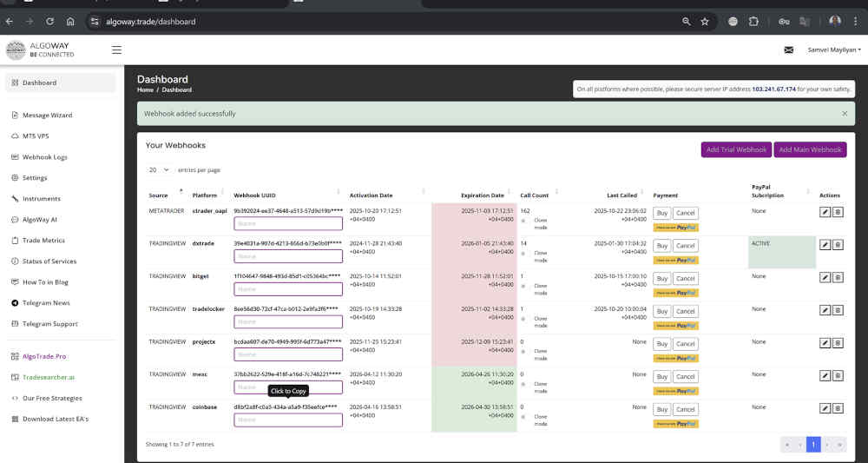This screenshot has width=868, height=463.
Task: Click Add Main Webhook button
Action: (811, 149)
